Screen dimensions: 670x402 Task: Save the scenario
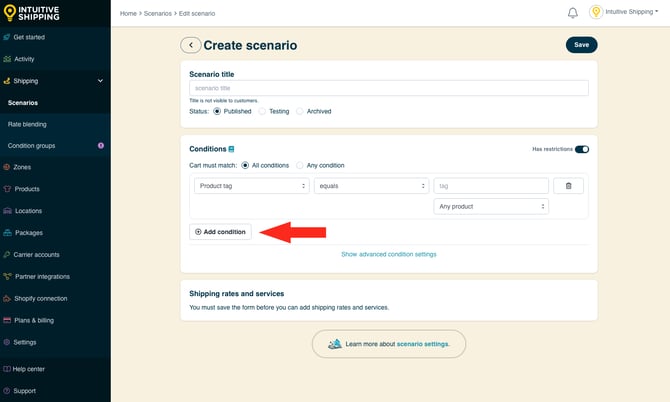pos(582,45)
